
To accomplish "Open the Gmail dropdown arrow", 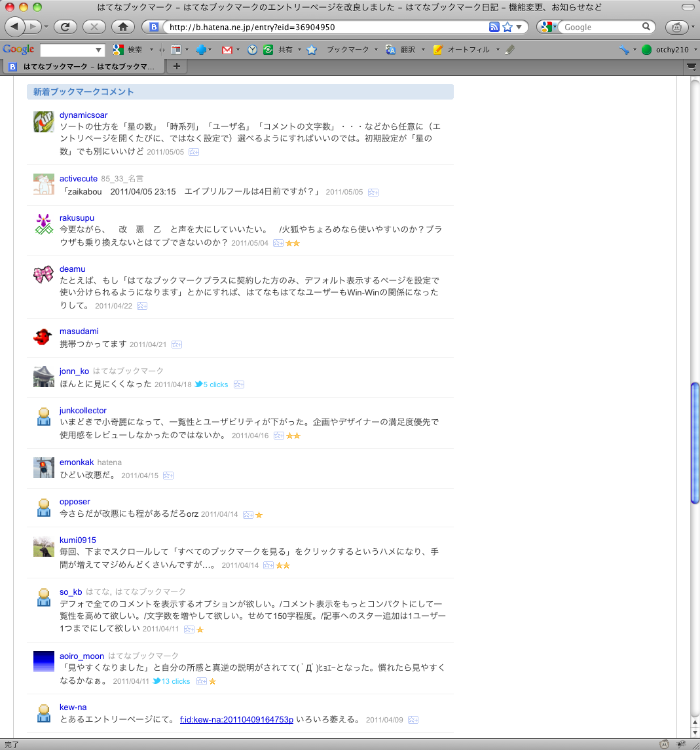I will (238, 50).
